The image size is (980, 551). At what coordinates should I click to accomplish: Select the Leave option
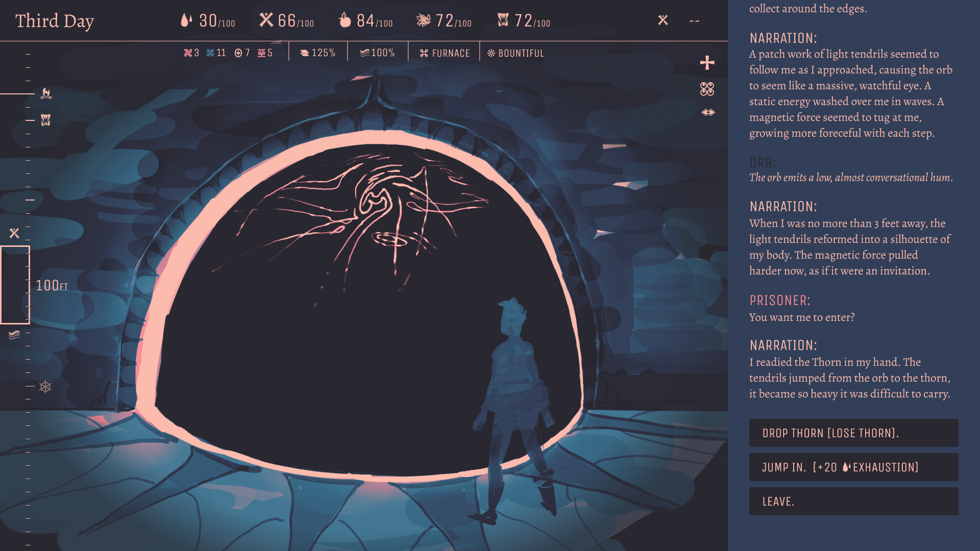tap(853, 502)
